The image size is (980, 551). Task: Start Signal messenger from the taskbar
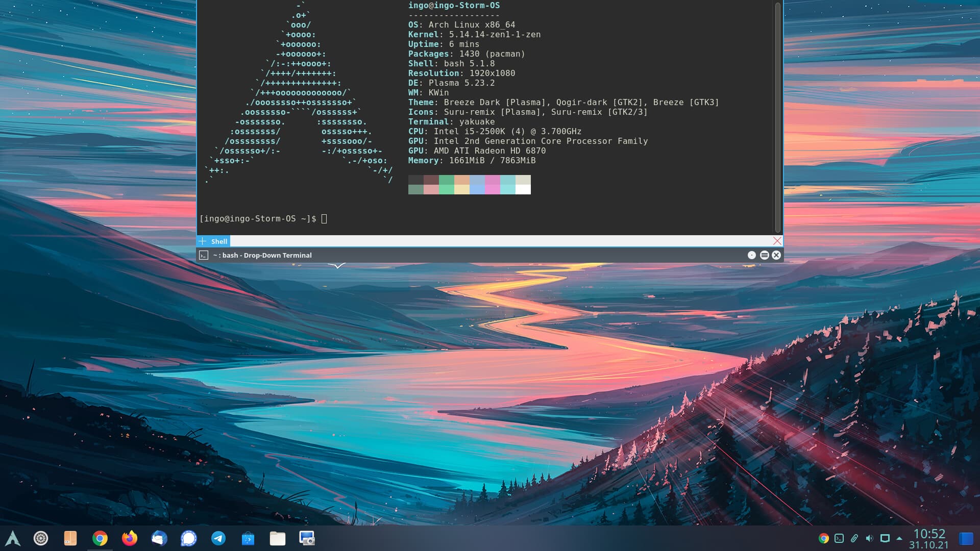pyautogui.click(x=188, y=538)
